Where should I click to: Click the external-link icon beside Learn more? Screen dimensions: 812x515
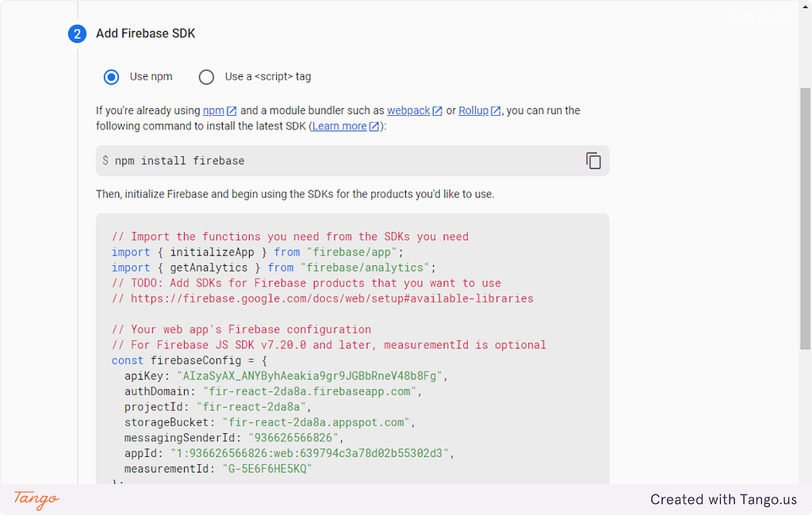click(374, 126)
